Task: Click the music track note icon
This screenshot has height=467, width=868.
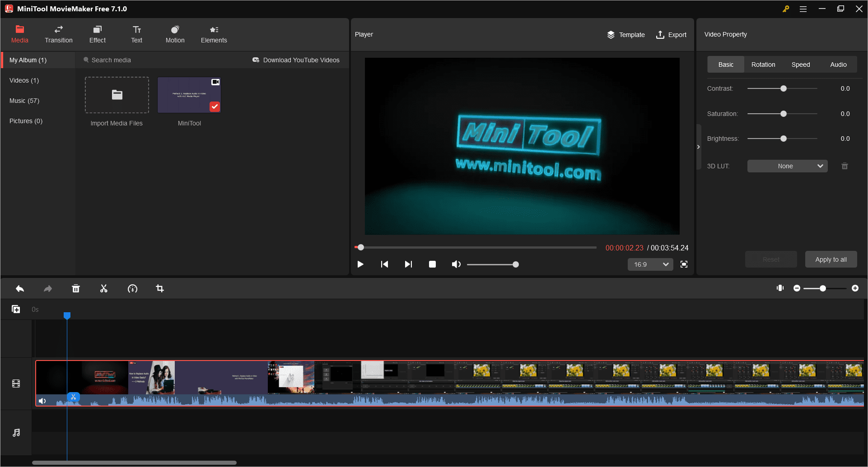Action: coord(16,433)
